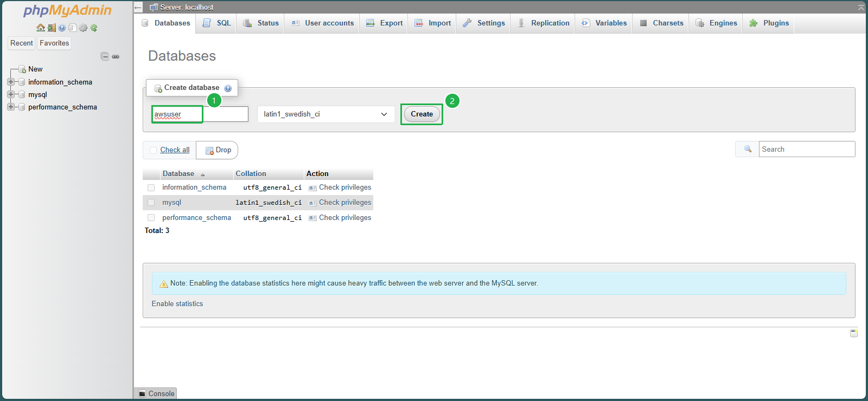Select information_schema label in navigation tree
Viewport: 868px width, 401px height.
pyautogui.click(x=60, y=82)
